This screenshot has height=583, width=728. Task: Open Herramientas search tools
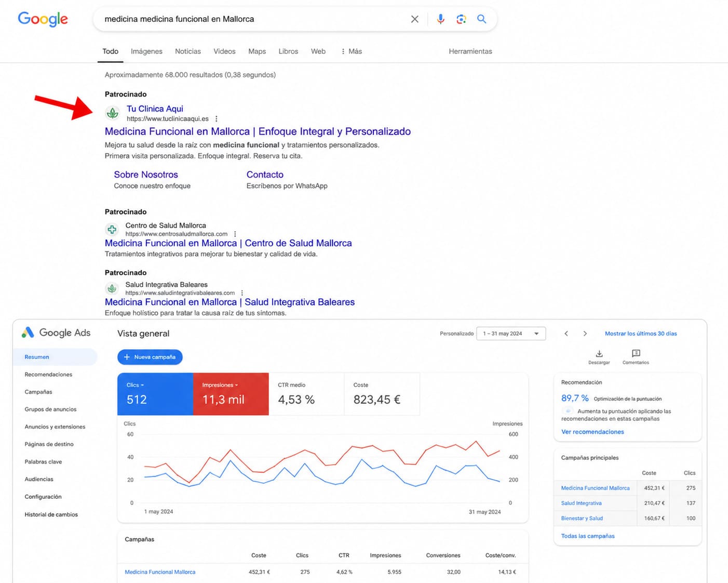pos(470,51)
